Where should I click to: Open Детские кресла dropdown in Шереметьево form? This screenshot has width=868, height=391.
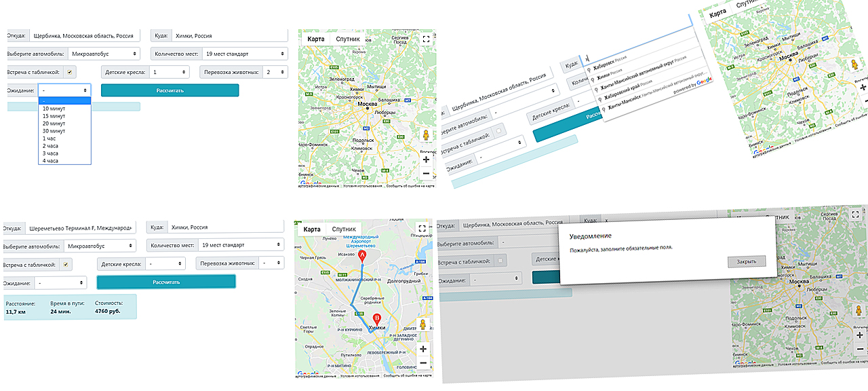tap(165, 263)
